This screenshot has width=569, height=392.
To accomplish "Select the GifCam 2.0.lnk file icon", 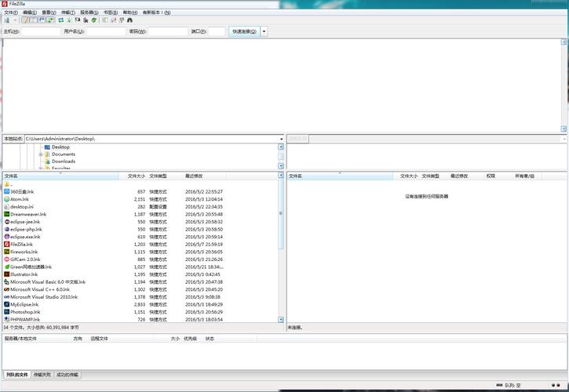I will coord(6,260).
